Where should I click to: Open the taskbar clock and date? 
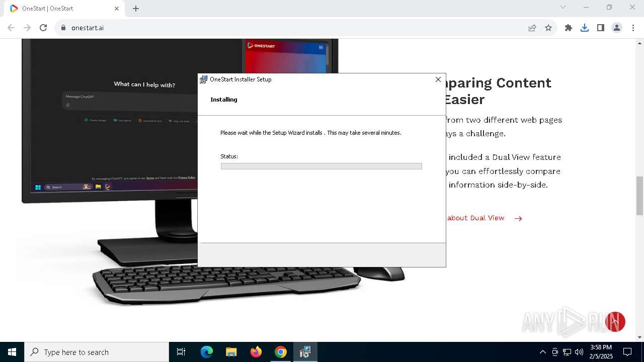601,352
